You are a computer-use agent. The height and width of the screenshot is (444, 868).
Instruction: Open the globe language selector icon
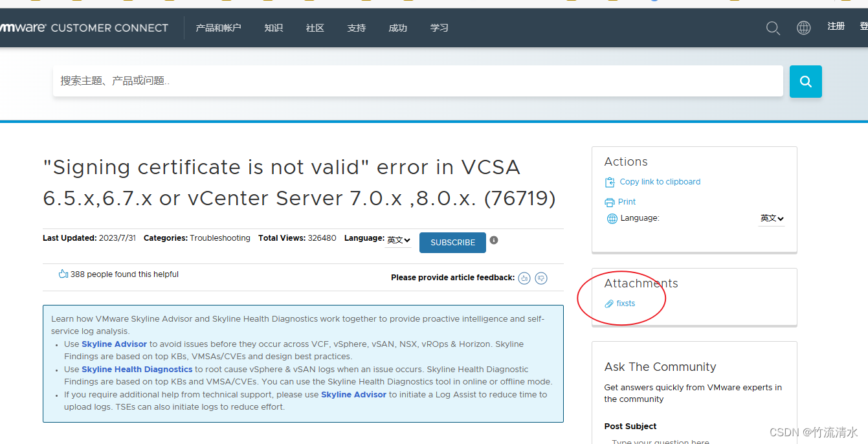point(804,28)
